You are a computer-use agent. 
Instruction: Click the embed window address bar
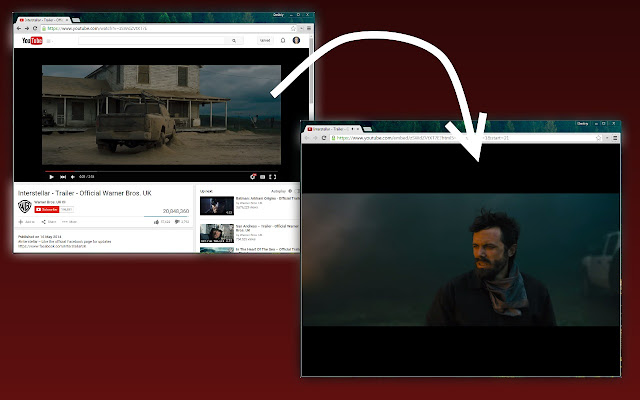pos(465,138)
